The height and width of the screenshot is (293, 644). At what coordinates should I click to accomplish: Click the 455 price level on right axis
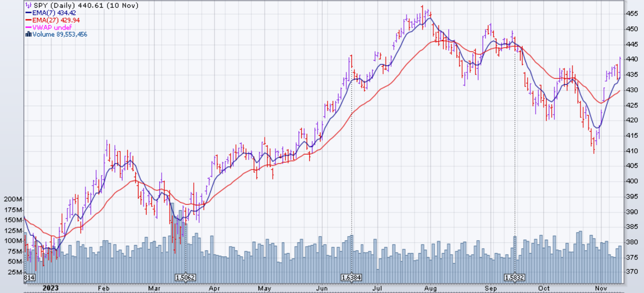click(632, 14)
